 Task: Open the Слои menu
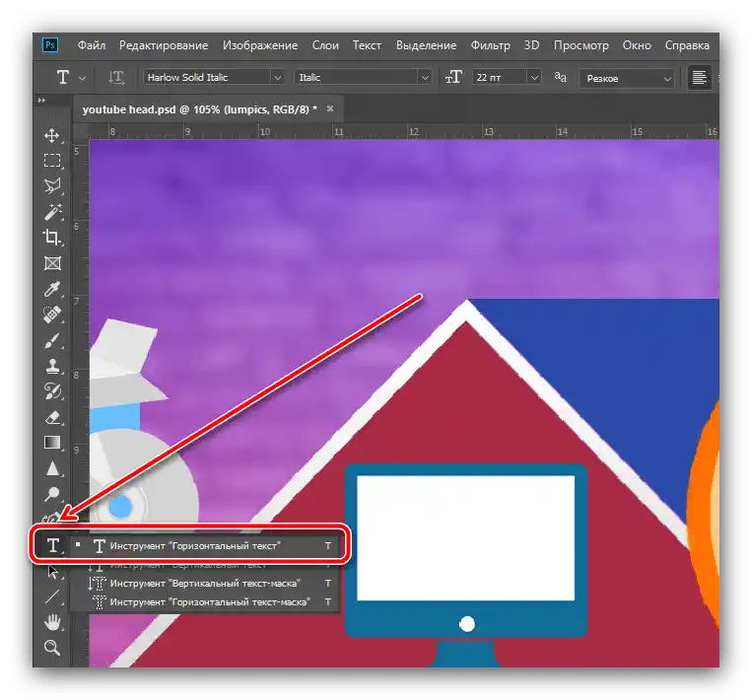click(x=325, y=45)
